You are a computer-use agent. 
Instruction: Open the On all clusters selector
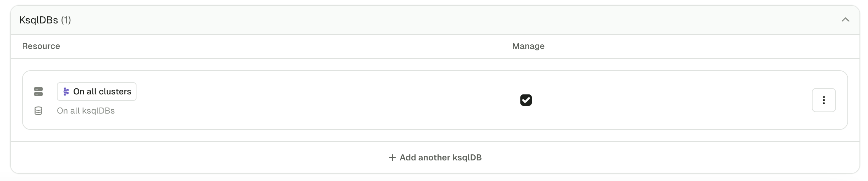click(97, 92)
